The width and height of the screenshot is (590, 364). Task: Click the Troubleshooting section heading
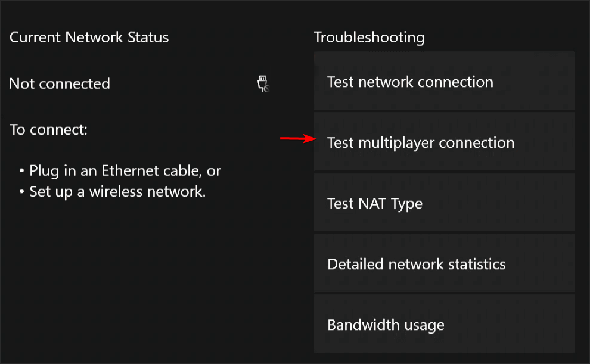click(369, 38)
